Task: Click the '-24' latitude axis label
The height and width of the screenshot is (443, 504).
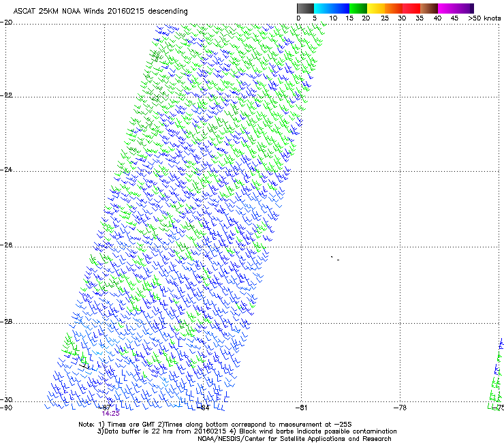Action: 7,170
